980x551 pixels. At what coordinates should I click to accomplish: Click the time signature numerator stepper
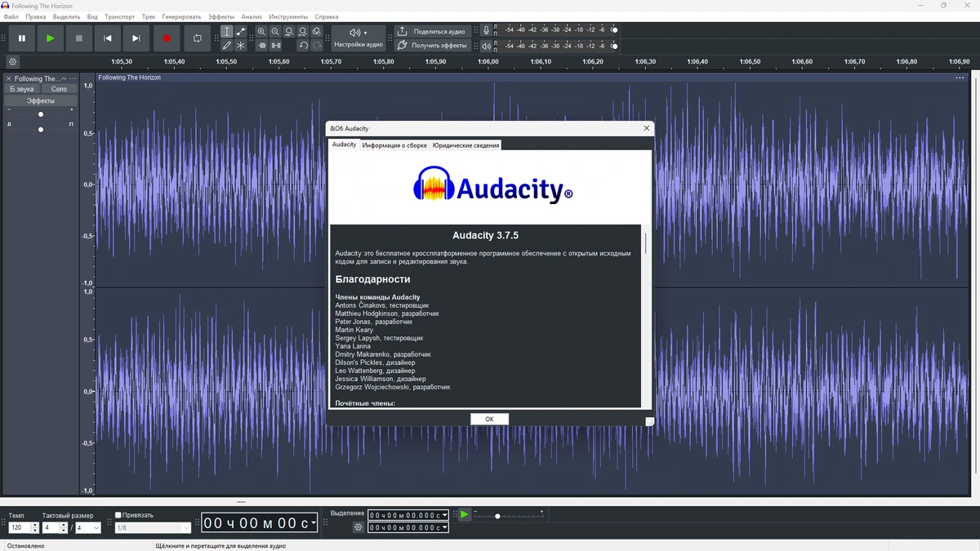(64, 528)
